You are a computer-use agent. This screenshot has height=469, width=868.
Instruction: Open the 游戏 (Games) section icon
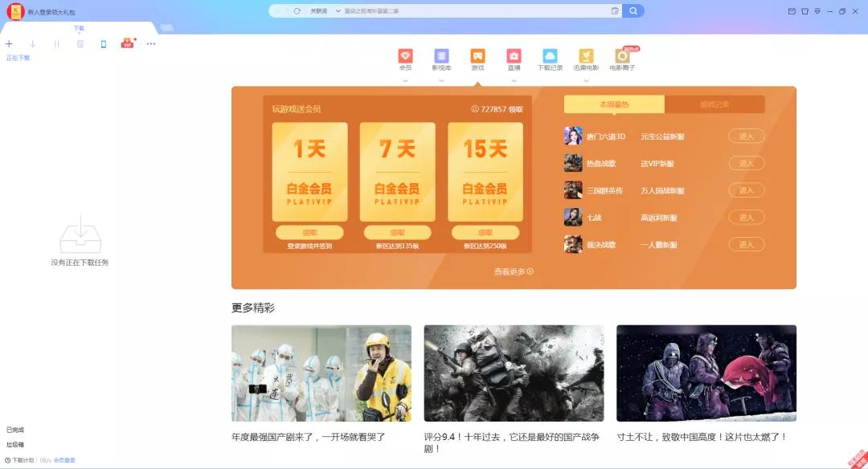[x=477, y=56]
